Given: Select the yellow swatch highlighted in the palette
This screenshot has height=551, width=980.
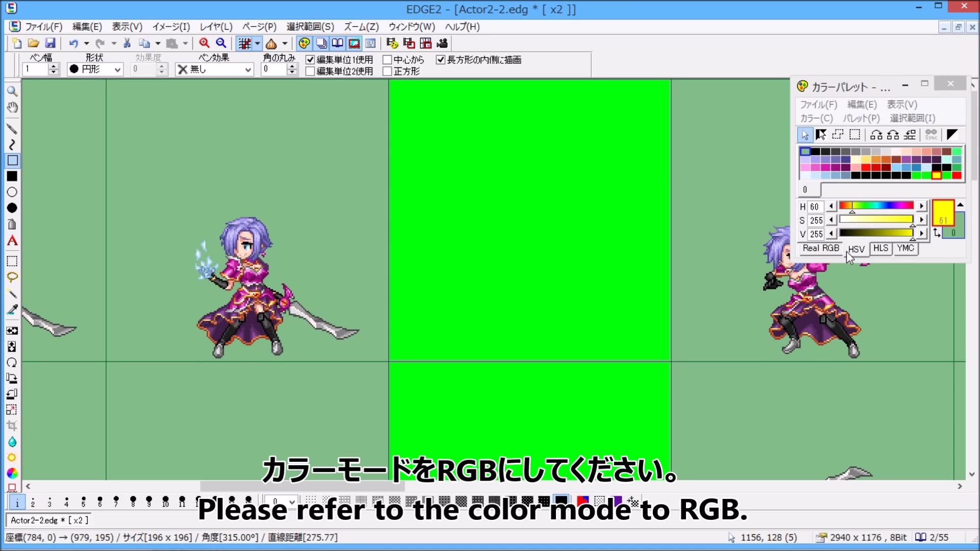Looking at the screenshot, I should pos(936,176).
